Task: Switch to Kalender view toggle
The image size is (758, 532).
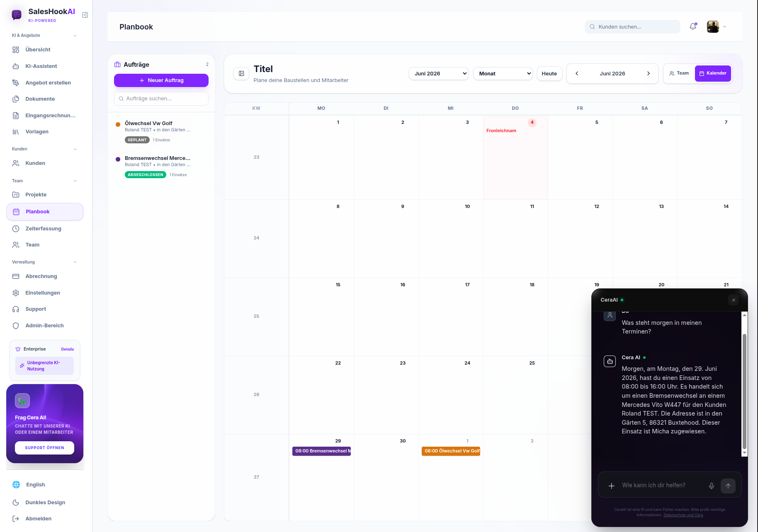Action: pos(713,73)
